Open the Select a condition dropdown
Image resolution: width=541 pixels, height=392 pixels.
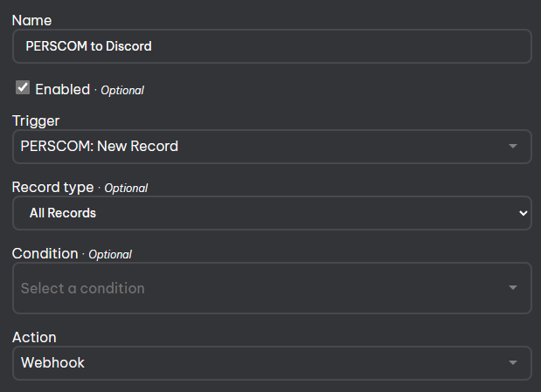pos(262,288)
